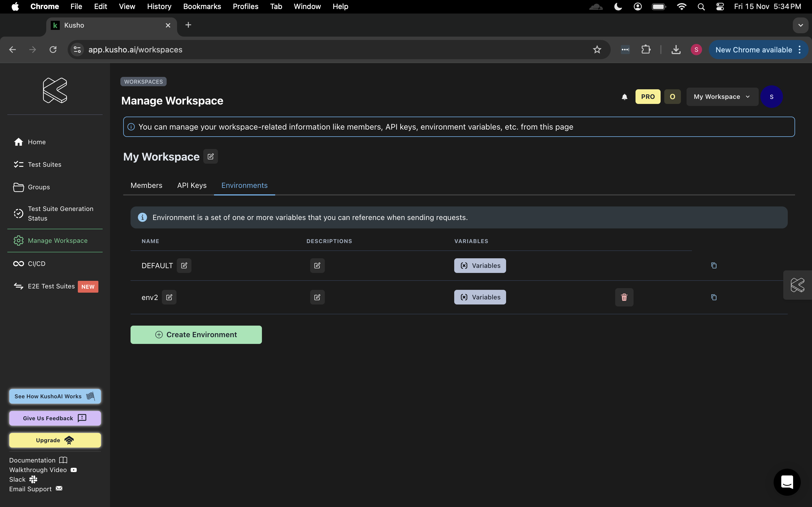Click the edit icon next to My Workspace title
The width and height of the screenshot is (812, 507).
210,156
